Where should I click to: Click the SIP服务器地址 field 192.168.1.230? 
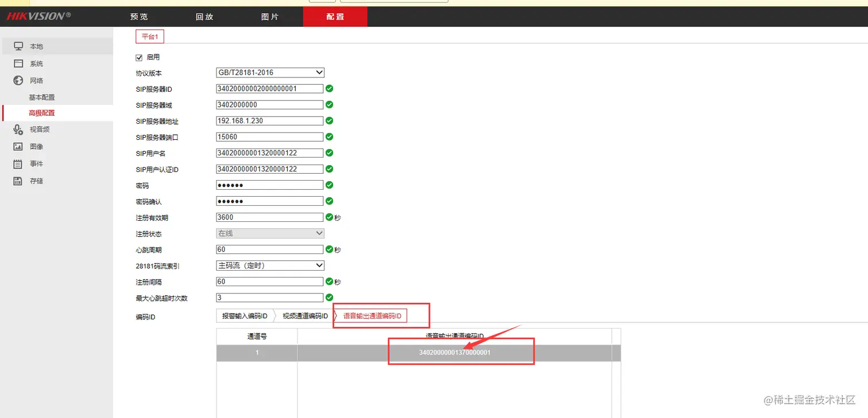(270, 121)
